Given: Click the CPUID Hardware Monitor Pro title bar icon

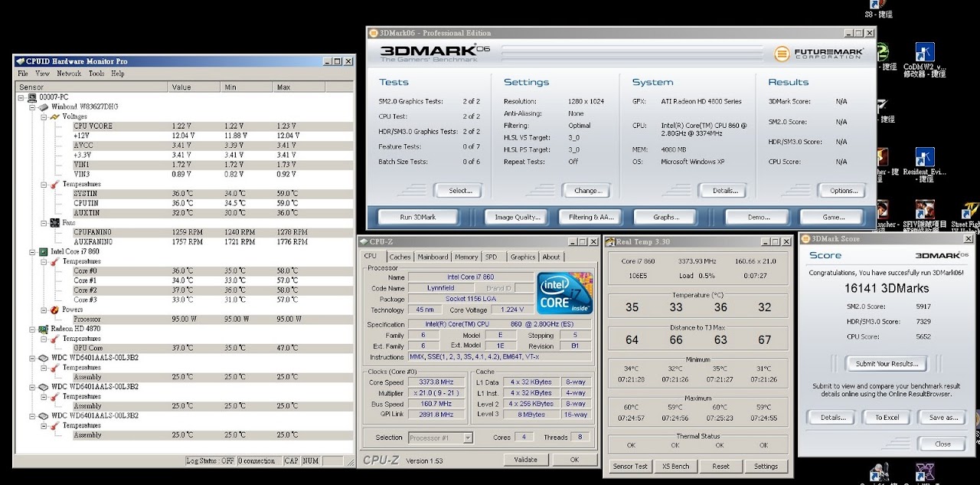Looking at the screenshot, I should click(20, 61).
